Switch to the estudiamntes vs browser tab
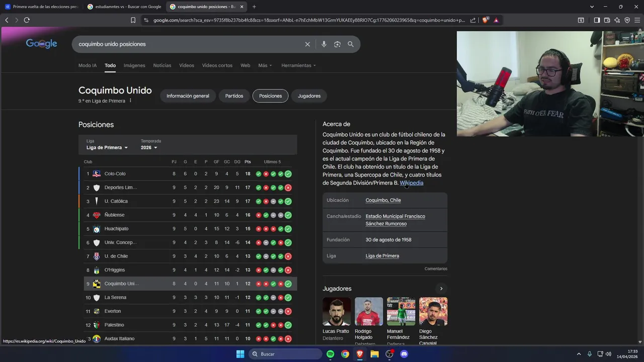The width and height of the screenshot is (644, 362). (124, 7)
